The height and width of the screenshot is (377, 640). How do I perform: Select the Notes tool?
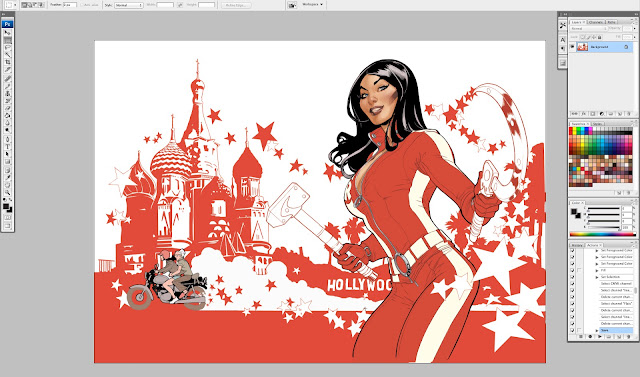pyautogui.click(x=8, y=171)
